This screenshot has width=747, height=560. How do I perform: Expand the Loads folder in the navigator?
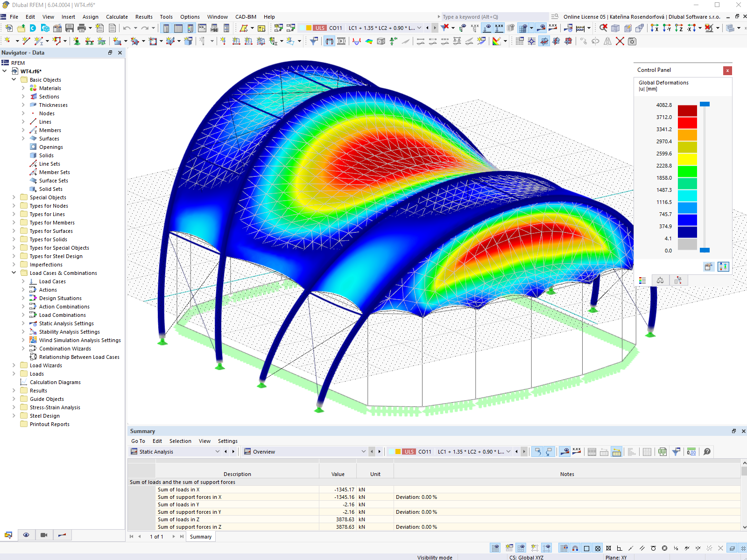[x=14, y=374]
